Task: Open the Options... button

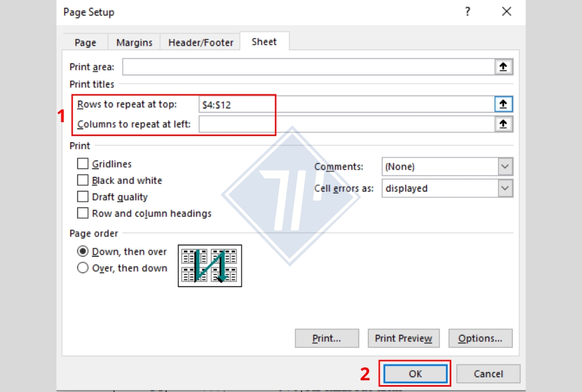Action: click(480, 338)
